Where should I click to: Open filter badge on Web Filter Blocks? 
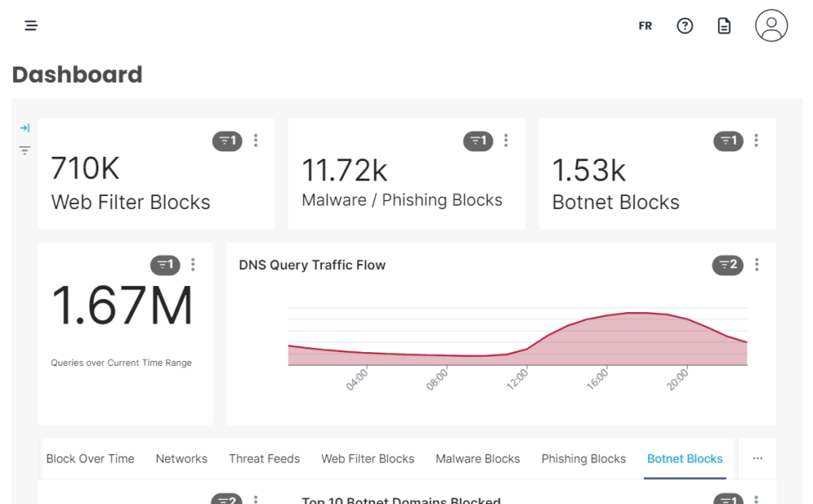(227, 141)
